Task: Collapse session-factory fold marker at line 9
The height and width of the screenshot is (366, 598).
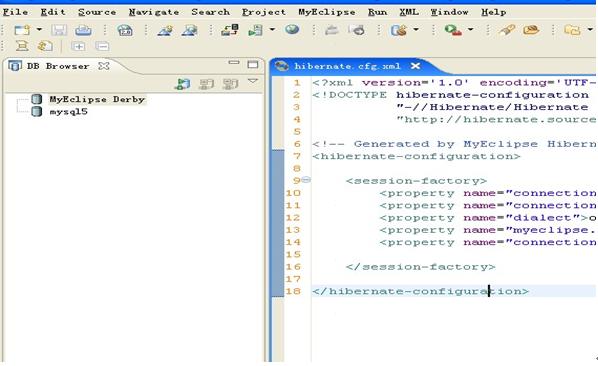Action: pos(306,180)
